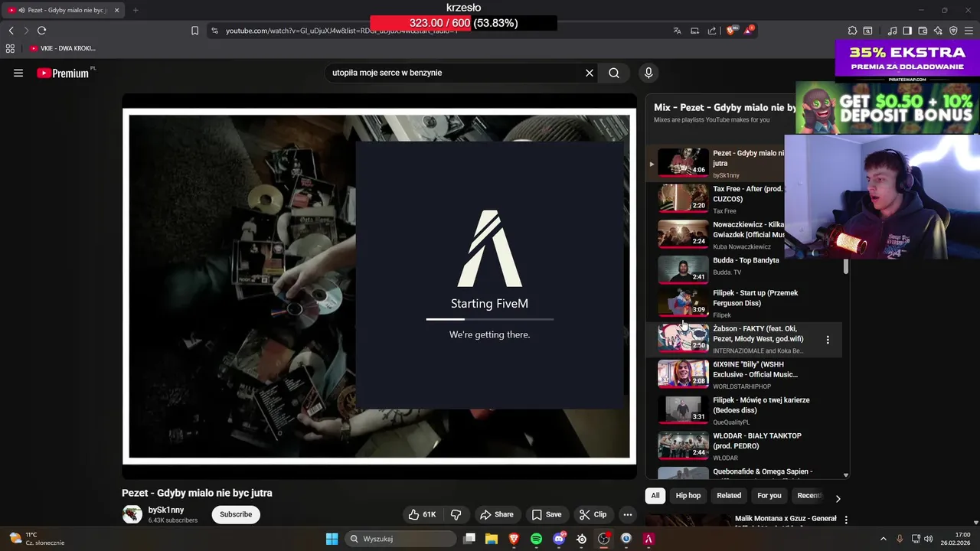Open the bySk1nny channel name link
Viewport: 980px width, 551px height.
166,510
